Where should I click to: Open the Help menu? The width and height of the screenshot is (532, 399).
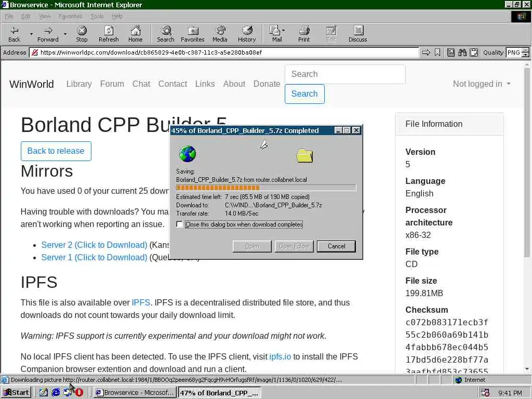pos(117,16)
